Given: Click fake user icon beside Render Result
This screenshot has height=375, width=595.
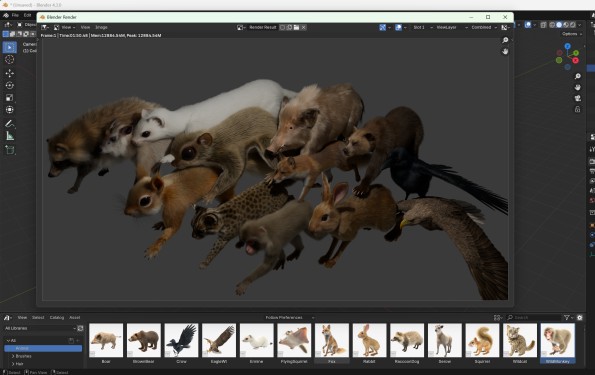Looking at the screenshot, I should [282, 27].
